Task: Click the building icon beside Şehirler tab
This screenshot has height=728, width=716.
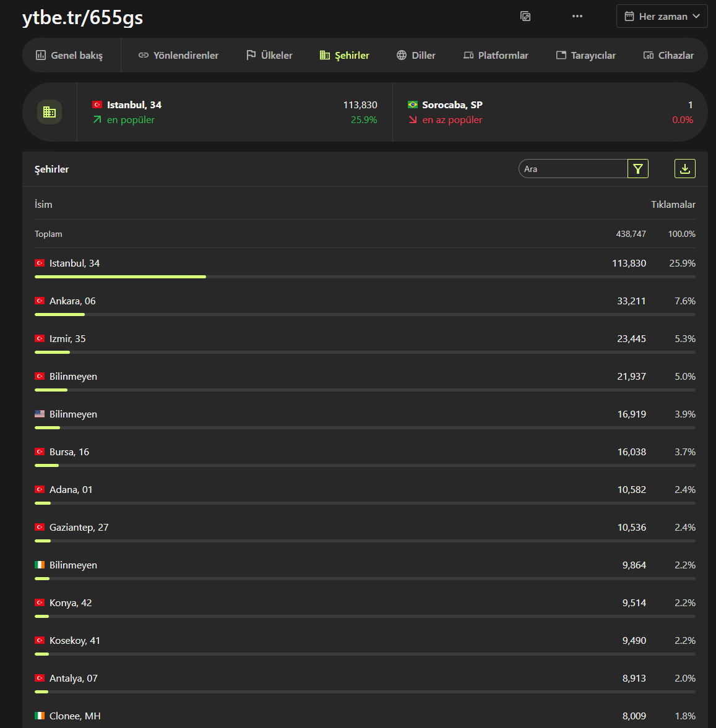Action: [325, 55]
